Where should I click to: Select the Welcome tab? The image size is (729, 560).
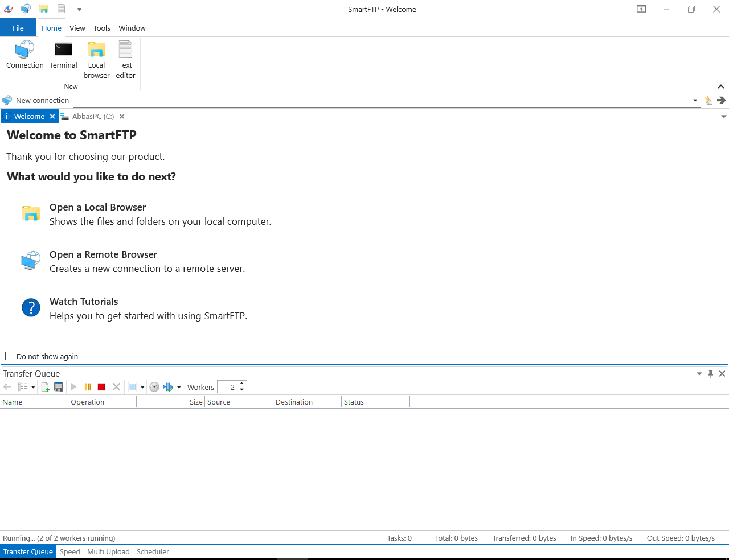[x=29, y=116]
